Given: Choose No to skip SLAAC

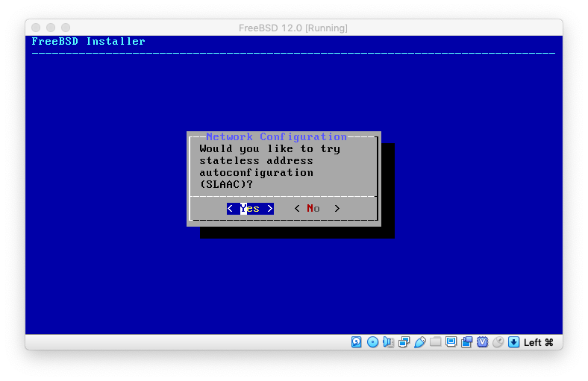Looking at the screenshot, I should [316, 209].
